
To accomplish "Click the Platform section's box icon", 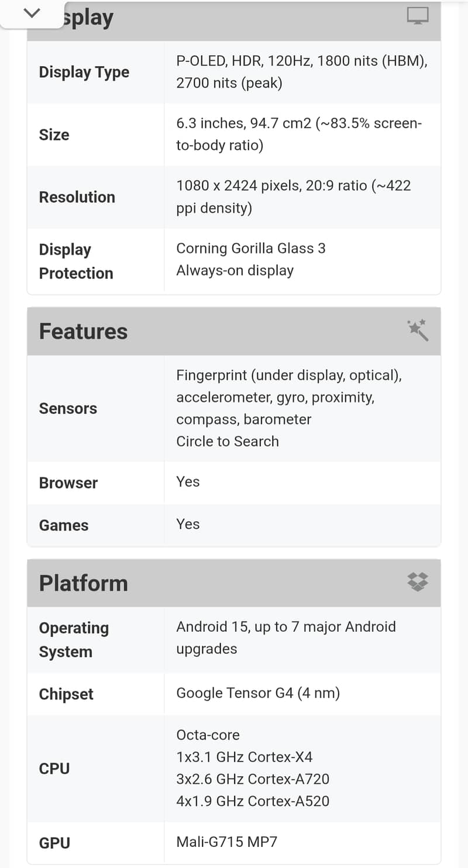I will pos(418,581).
